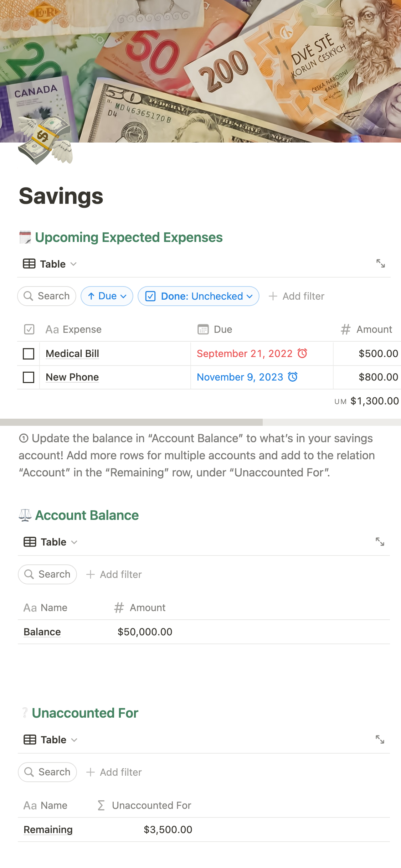401x868 pixels.
Task: Check the Medical Bill done checkbox
Action: tap(29, 354)
